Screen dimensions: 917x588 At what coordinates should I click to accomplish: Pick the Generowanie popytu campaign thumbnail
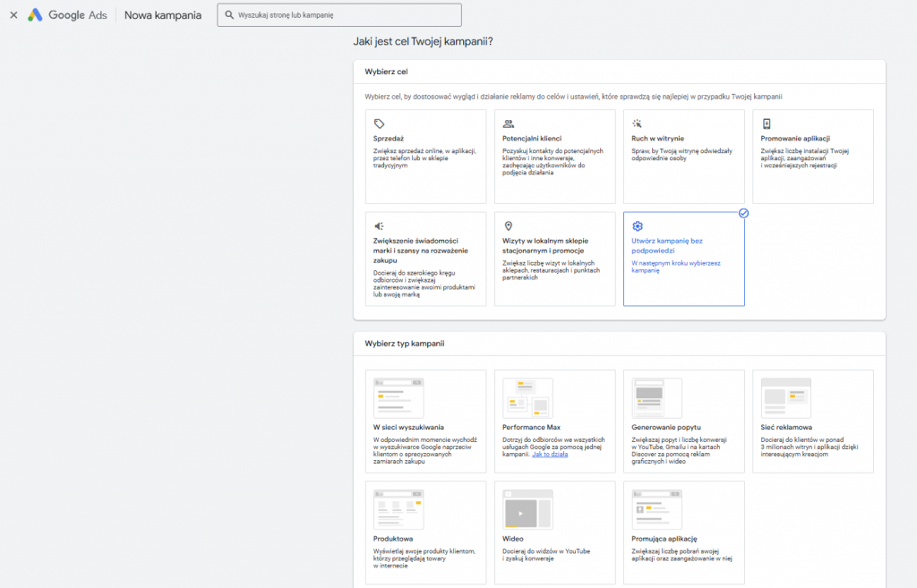(656, 397)
